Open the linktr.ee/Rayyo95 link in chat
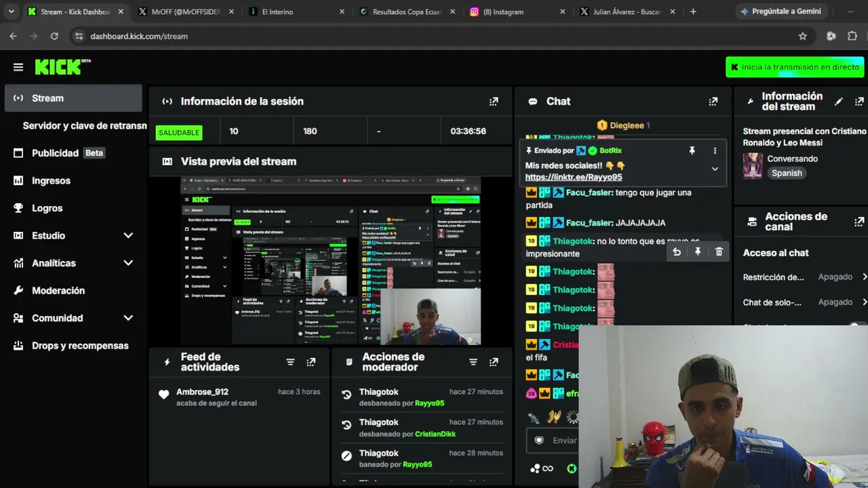 (x=574, y=178)
